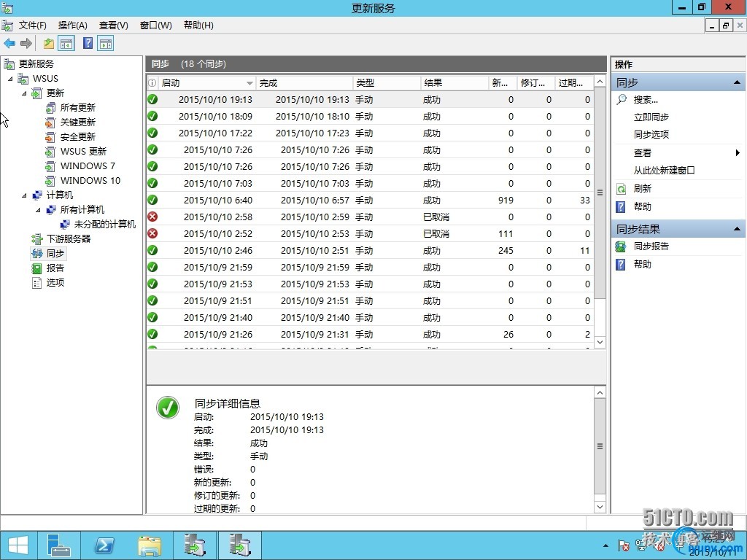Viewport: 747px width, 560px height.
Task: Select the sync row started 2015/10/10 2:46
Action: click(x=371, y=251)
